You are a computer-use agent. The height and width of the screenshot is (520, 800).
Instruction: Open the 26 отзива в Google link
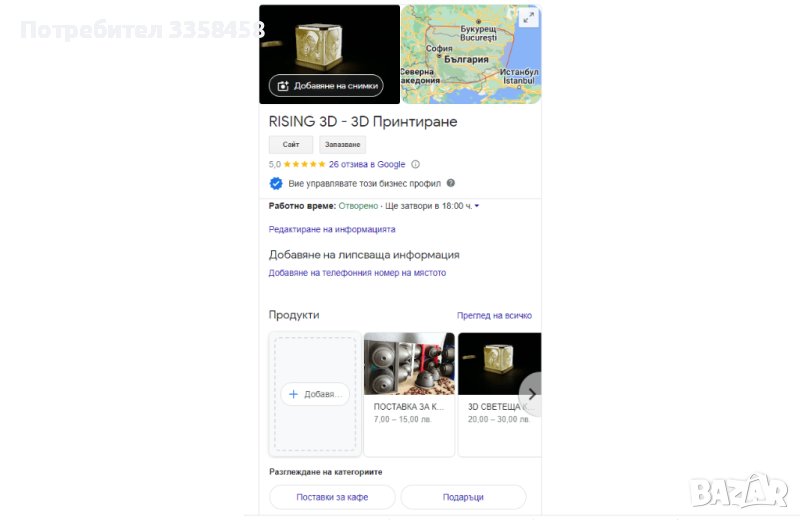pos(367,164)
